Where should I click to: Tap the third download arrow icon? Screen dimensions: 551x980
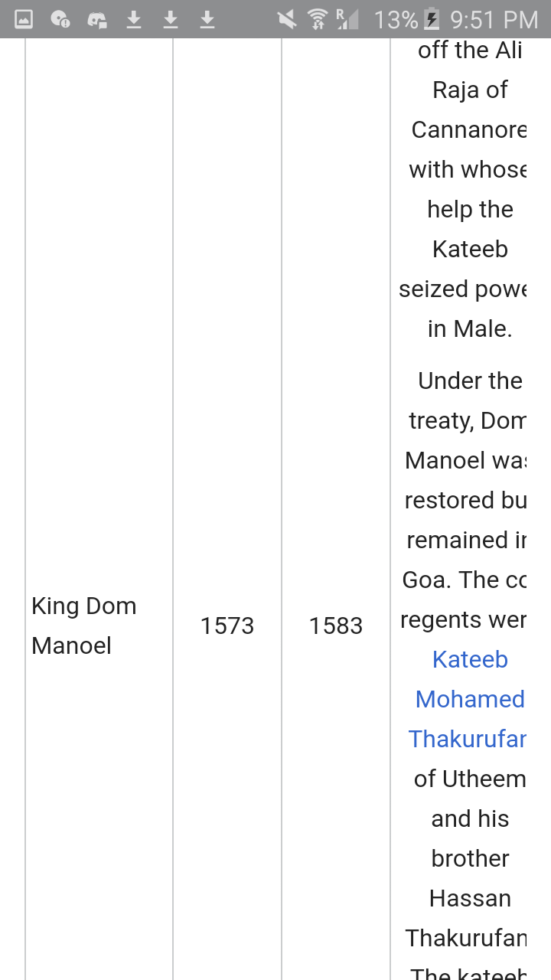pos(207,19)
